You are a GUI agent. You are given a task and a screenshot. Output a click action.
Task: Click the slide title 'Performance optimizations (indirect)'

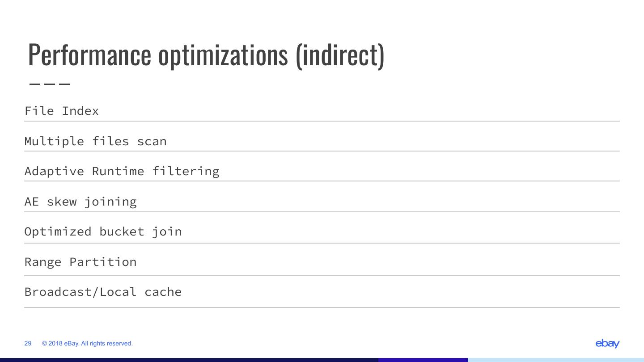206,55
